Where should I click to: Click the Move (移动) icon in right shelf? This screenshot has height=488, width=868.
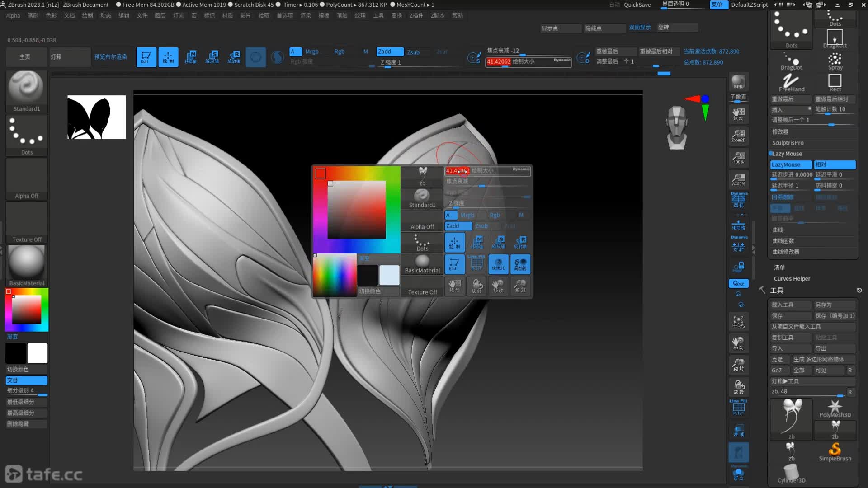coord(738,343)
